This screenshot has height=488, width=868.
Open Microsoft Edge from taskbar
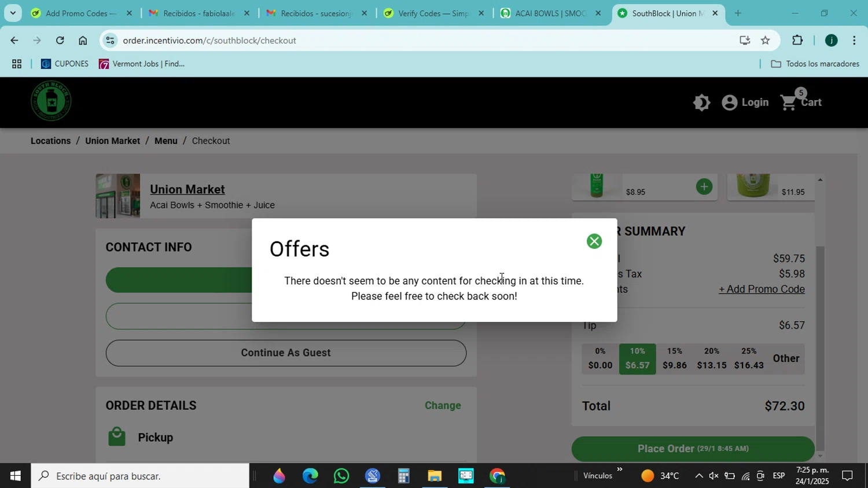click(310, 476)
